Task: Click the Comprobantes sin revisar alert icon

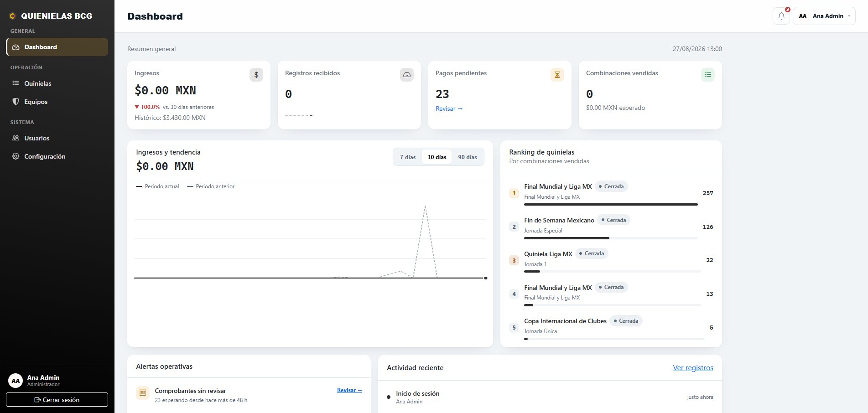Action: pos(143,393)
